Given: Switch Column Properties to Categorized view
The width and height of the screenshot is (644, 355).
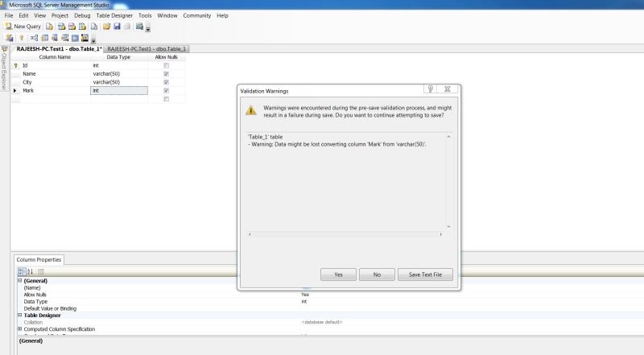Looking at the screenshot, I should coord(22,271).
